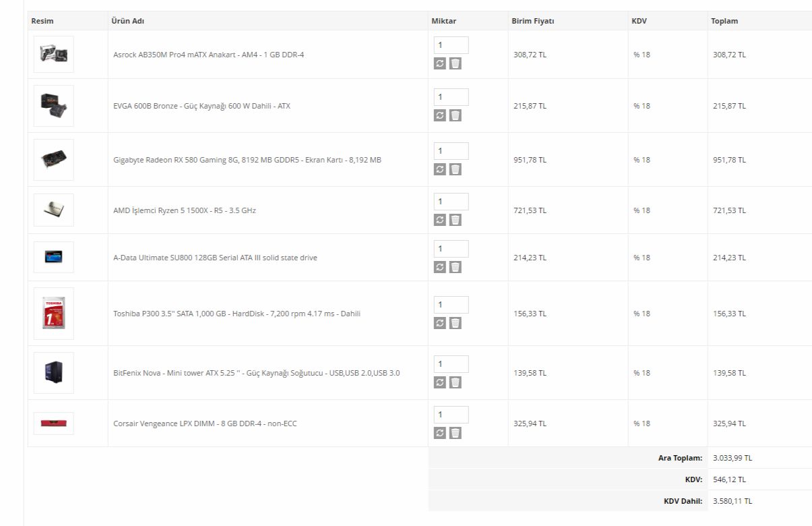Click the Ürün Adı column header
This screenshot has width=812, height=526.
coord(127,21)
